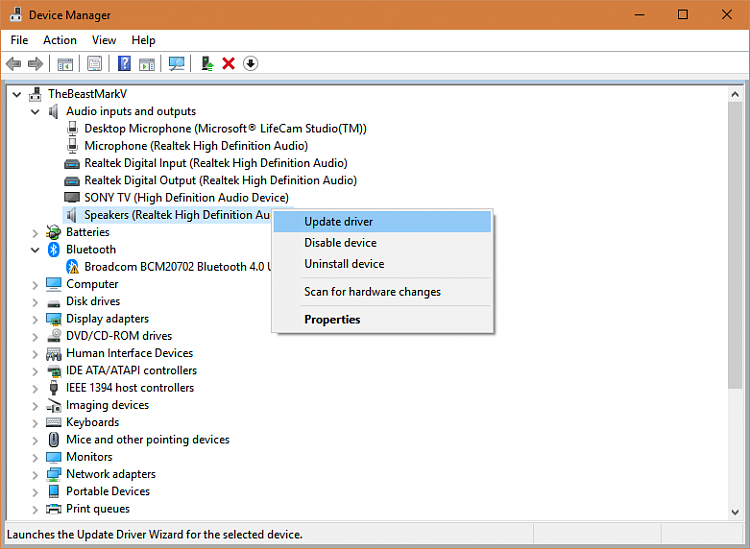Expand the Computer category

coord(35,285)
